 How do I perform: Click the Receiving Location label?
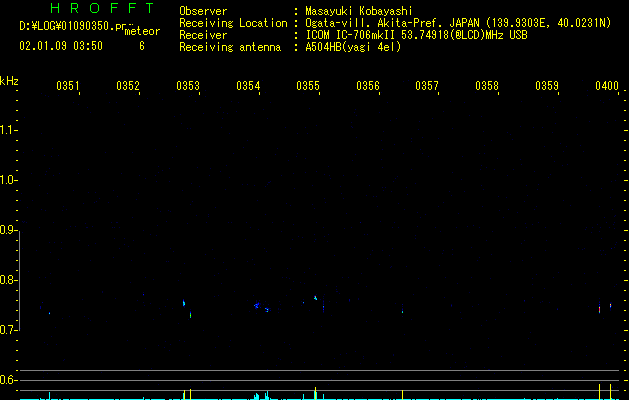233,23
